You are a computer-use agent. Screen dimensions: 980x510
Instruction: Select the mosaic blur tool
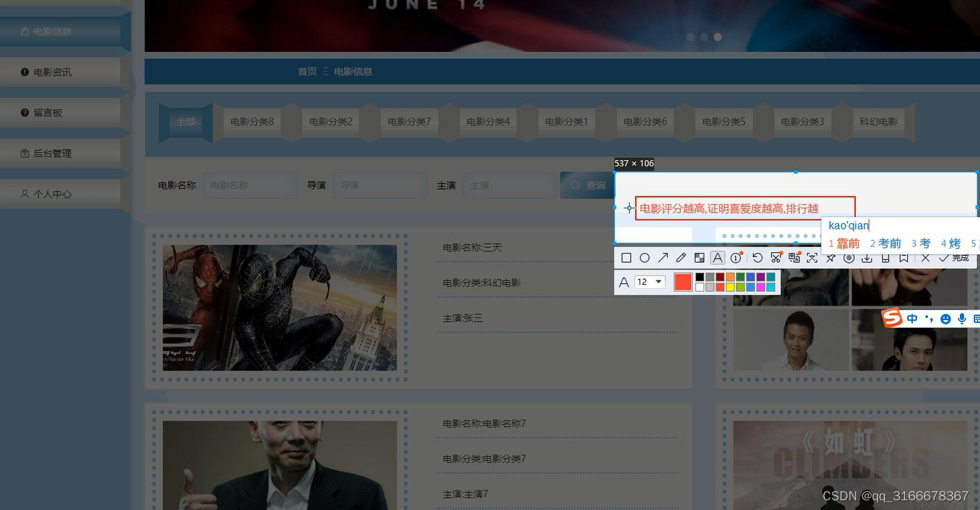[699, 257]
